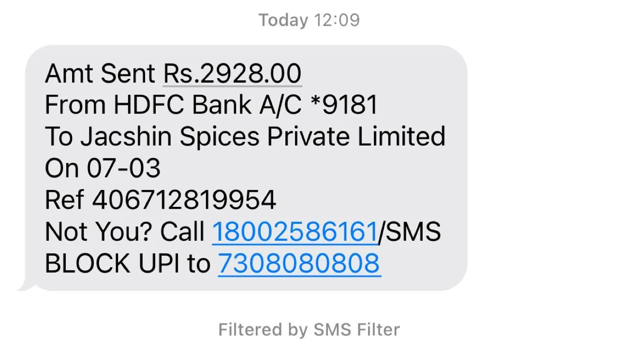Tap the Jacshin Spices recipient name
The width and height of the screenshot is (619, 364).
point(172,136)
